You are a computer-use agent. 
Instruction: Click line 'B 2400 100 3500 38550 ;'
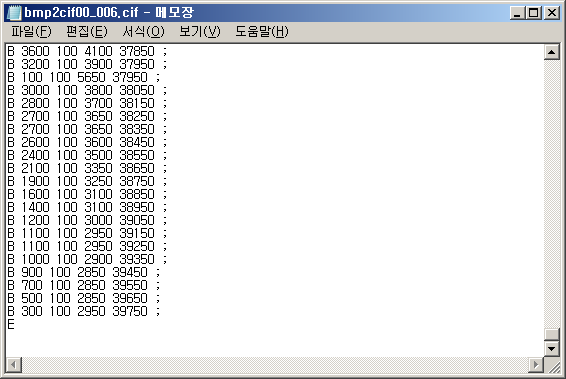87,155
